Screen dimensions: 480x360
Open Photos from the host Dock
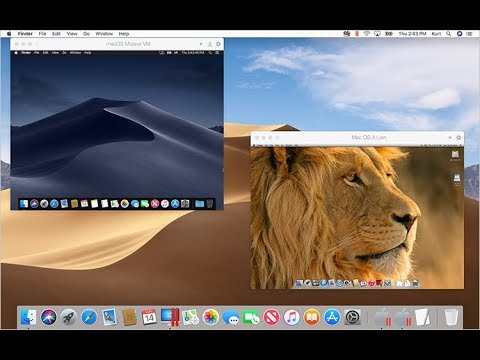click(211, 317)
